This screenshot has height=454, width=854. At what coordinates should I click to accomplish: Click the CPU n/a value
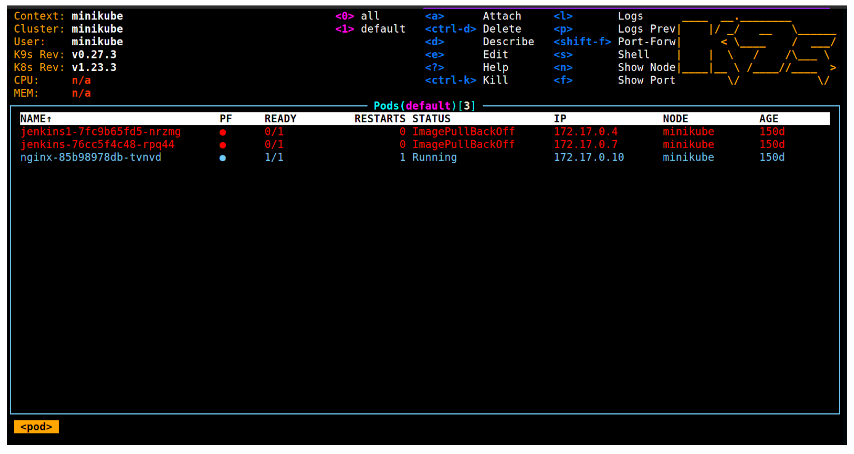point(81,80)
